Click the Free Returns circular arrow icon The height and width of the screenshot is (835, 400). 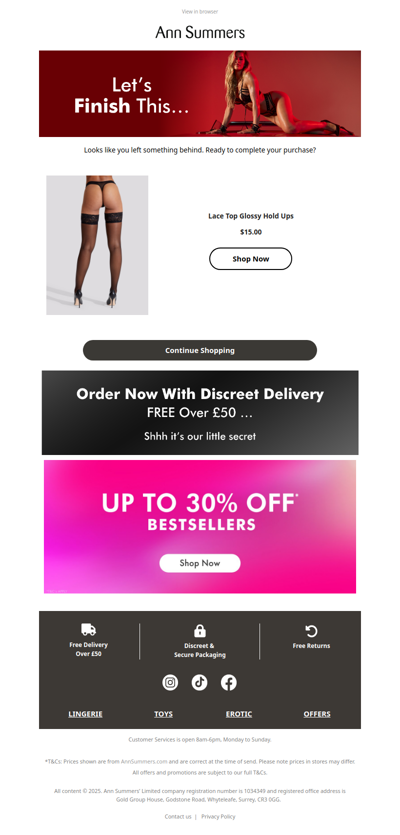click(x=311, y=631)
